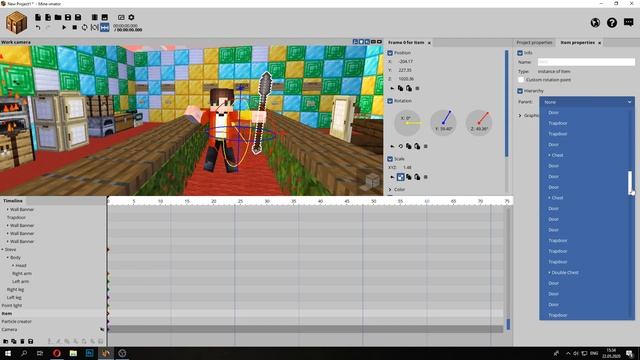Copy the rotation values
Viewport: 640px width, 360px height.
pyautogui.click(x=409, y=146)
